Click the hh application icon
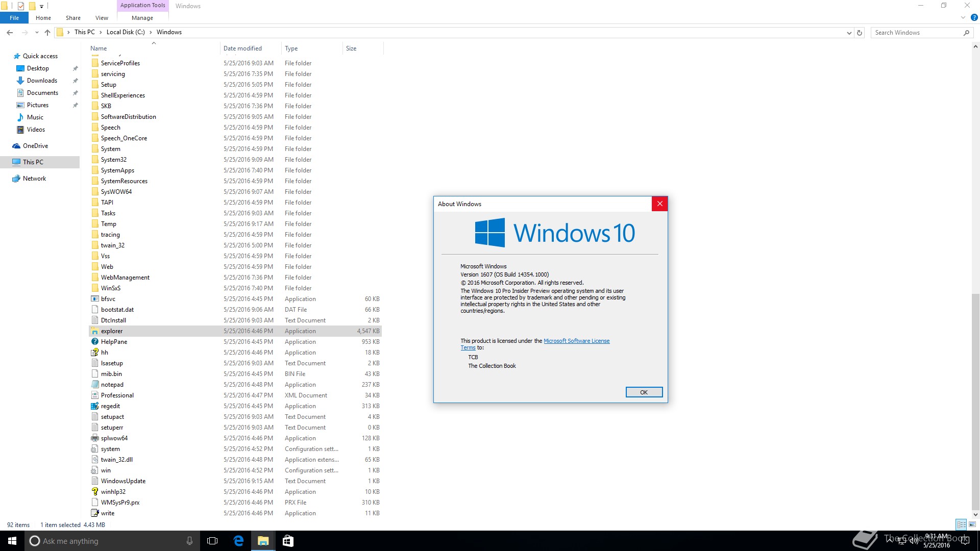Viewport: 980px width, 551px height. (95, 353)
